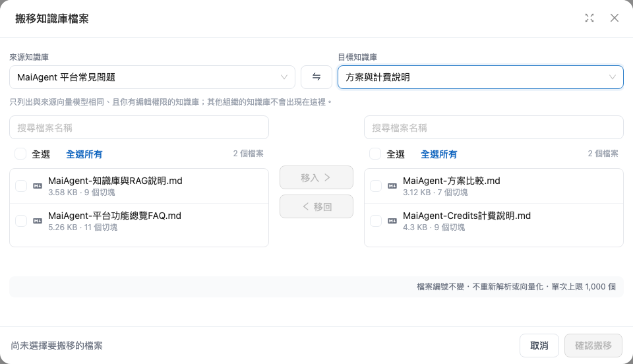Click the 5.26 KB · 11 個切塊 info text
This screenshot has height=364, width=633.
[83, 228]
